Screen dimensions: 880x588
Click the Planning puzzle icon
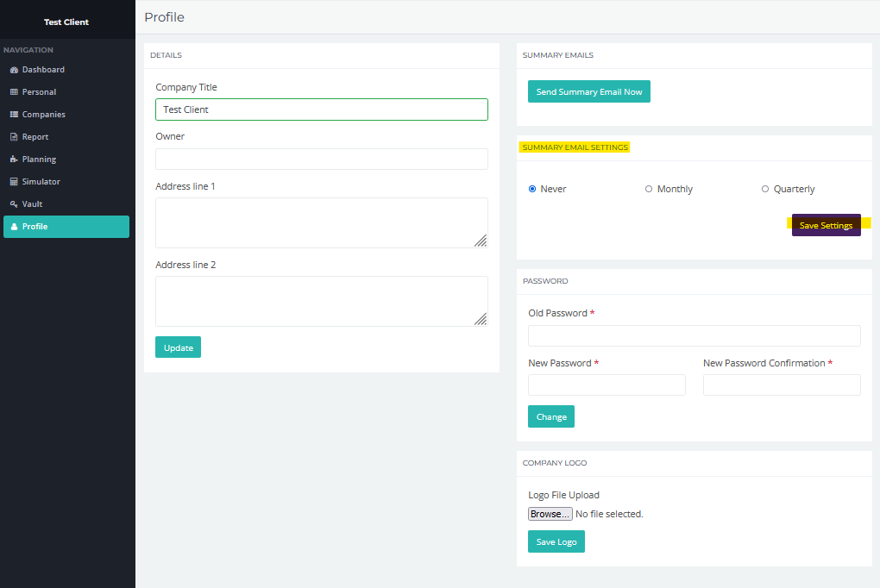coord(14,160)
